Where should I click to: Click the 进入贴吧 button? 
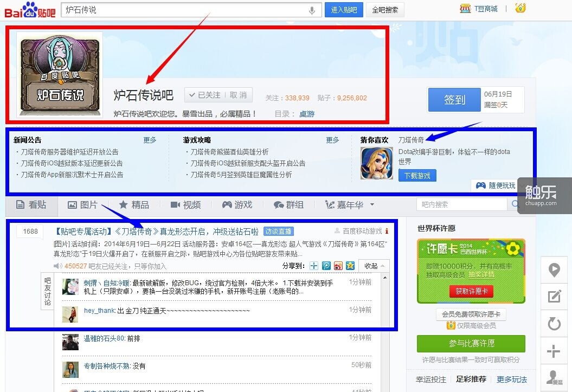coord(344,10)
